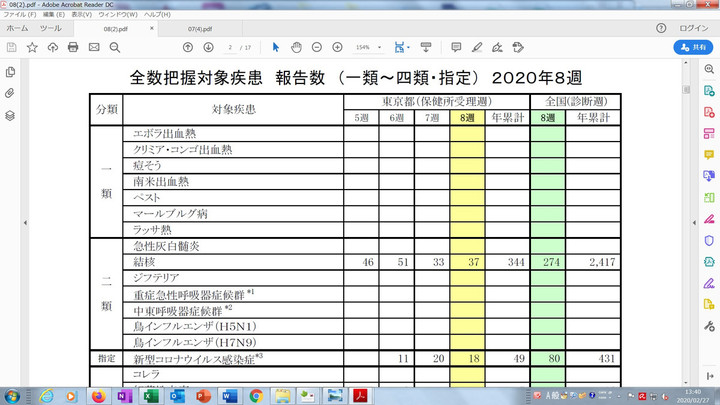Open the page thumbnails panel
Image resolution: width=720 pixels, height=405 pixels.
coord(10,72)
